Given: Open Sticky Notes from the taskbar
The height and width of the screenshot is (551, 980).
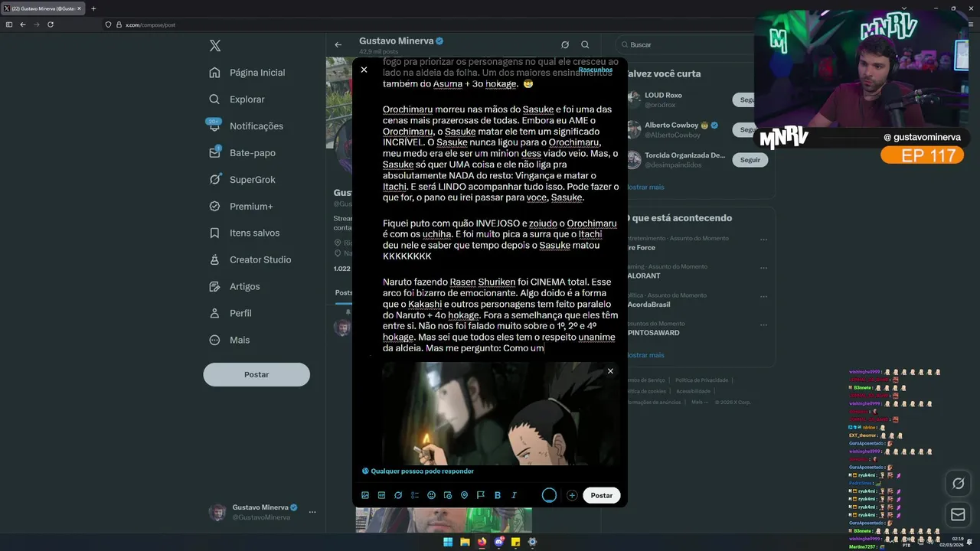Looking at the screenshot, I should coord(516,542).
